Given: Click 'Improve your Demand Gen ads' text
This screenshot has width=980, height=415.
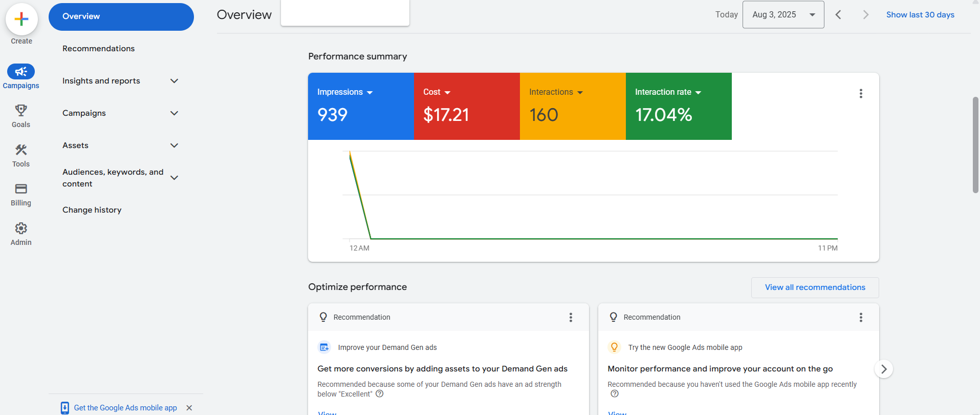Looking at the screenshot, I should tap(387, 347).
